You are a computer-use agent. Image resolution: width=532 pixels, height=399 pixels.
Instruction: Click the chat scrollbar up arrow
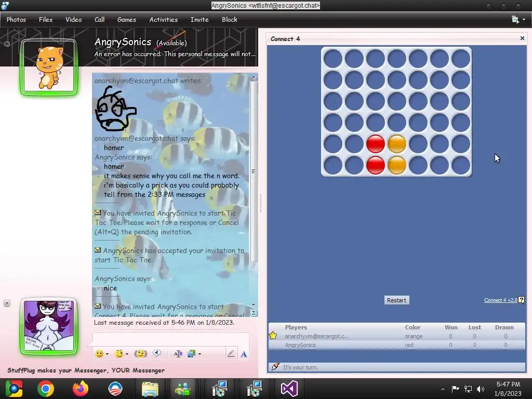pyautogui.click(x=254, y=78)
